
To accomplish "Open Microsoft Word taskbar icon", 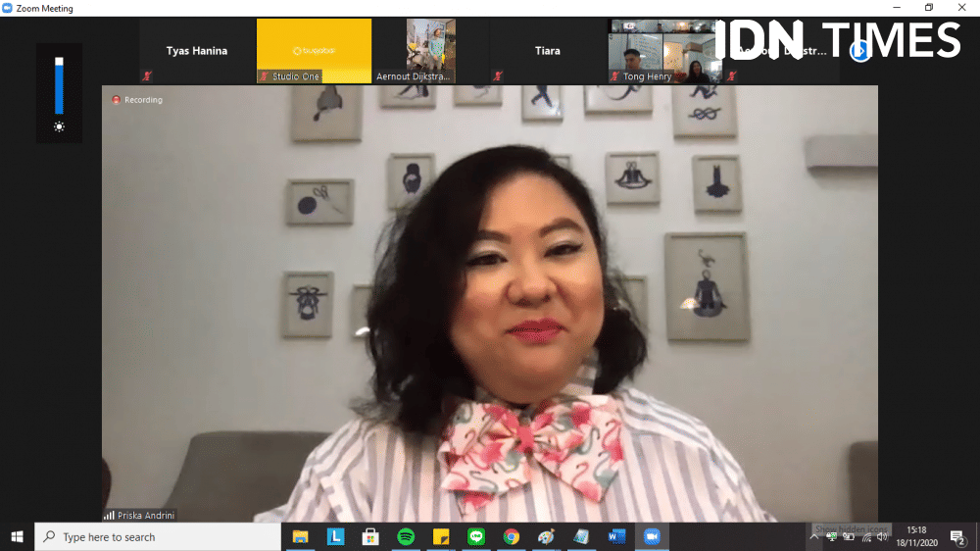I will pos(616,536).
